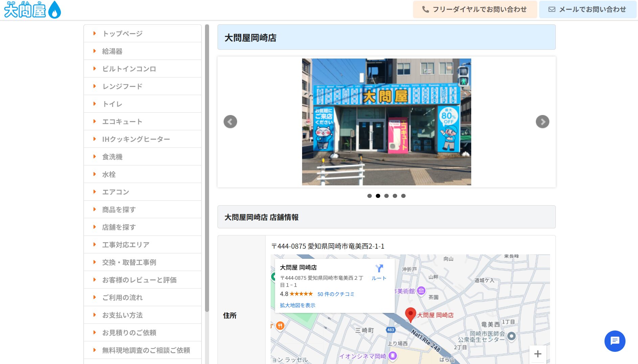
Task: Open the ルート directions icon on map
Action: 379,272
